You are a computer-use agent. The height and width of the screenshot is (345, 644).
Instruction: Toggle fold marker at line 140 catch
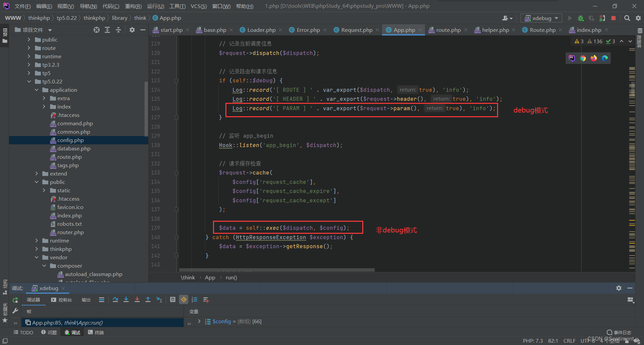176,237
